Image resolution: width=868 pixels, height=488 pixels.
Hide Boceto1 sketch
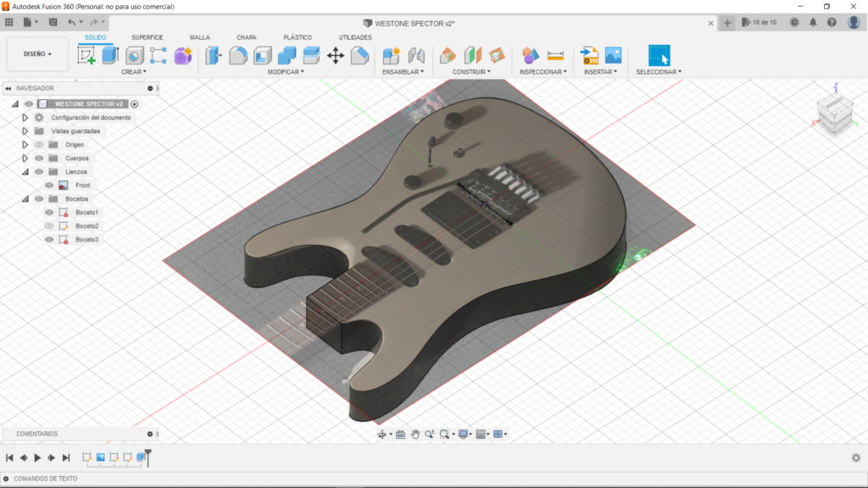click(49, 213)
